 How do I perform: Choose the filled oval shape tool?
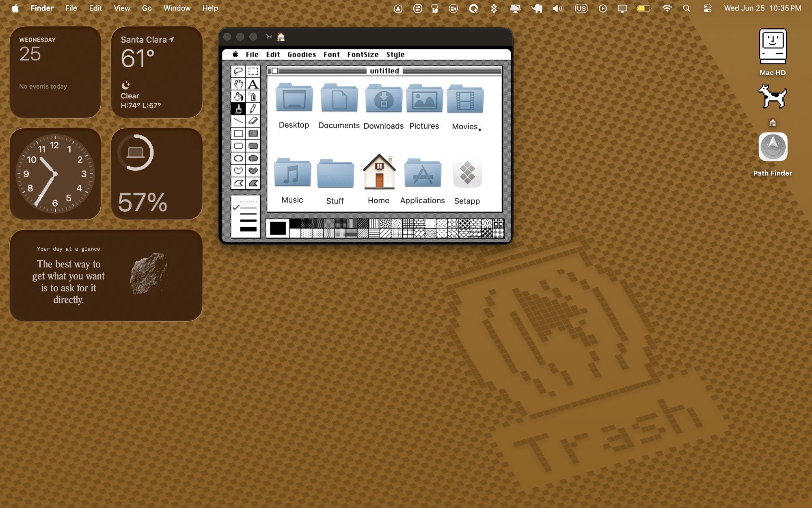tap(253, 158)
